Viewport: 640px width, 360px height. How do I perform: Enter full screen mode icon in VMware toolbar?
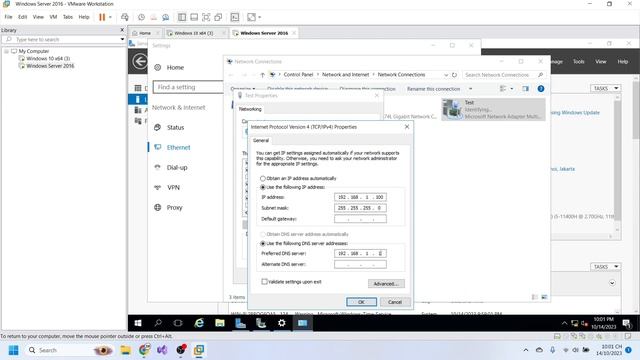pyautogui.click(x=206, y=17)
